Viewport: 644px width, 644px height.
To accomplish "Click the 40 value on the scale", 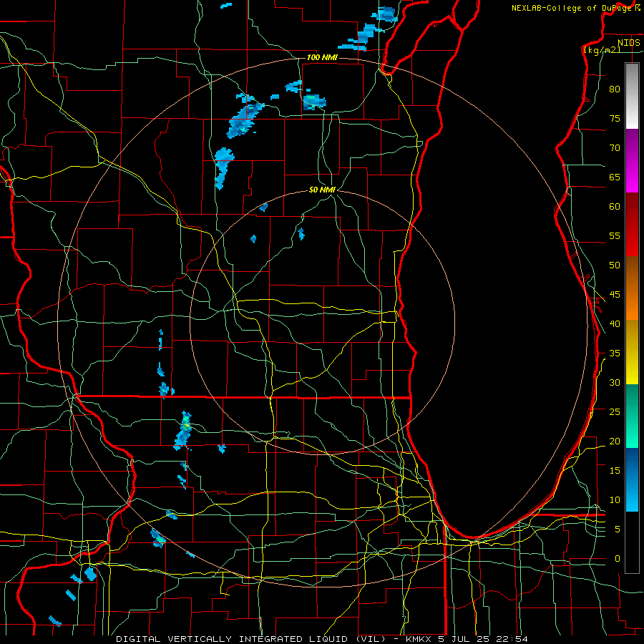I will point(615,323).
